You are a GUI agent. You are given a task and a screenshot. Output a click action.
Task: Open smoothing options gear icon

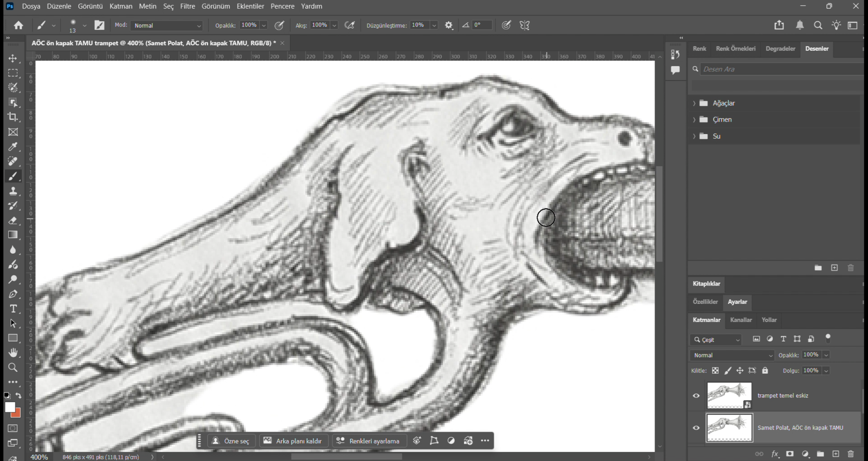tap(448, 25)
